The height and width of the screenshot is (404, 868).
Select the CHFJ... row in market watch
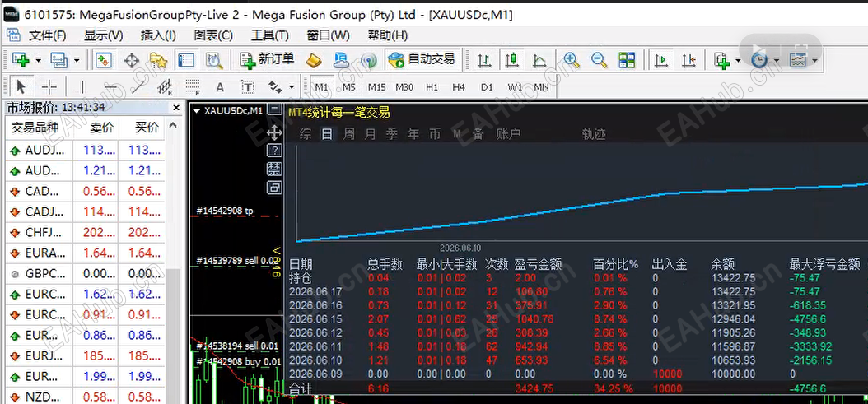pos(86,232)
